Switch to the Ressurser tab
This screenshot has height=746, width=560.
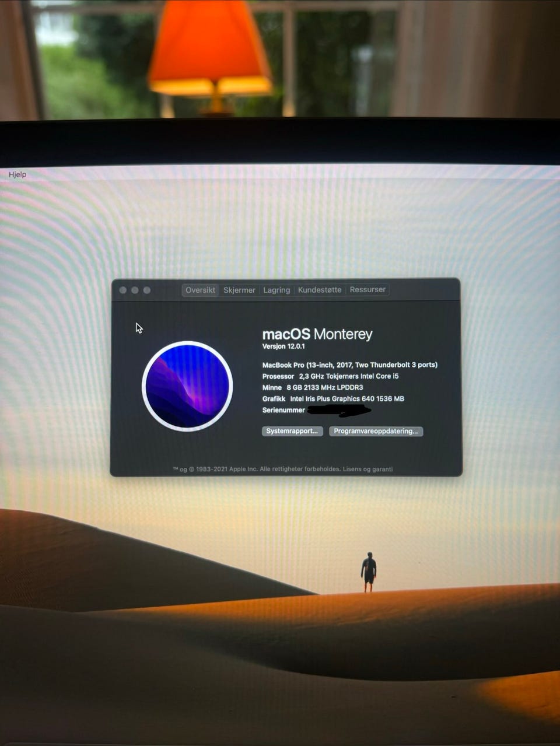point(367,289)
